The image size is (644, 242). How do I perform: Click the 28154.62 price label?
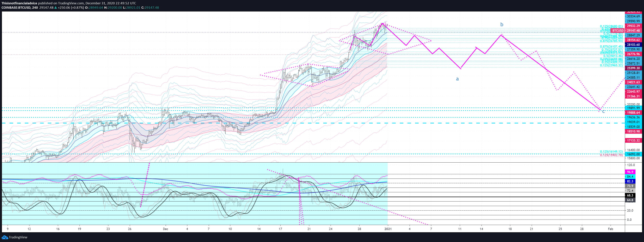pyautogui.click(x=634, y=40)
